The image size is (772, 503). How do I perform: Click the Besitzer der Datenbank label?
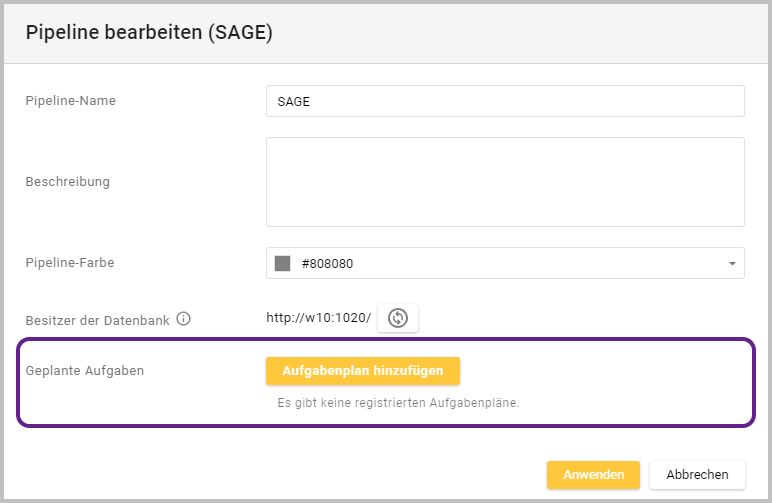[97, 320]
